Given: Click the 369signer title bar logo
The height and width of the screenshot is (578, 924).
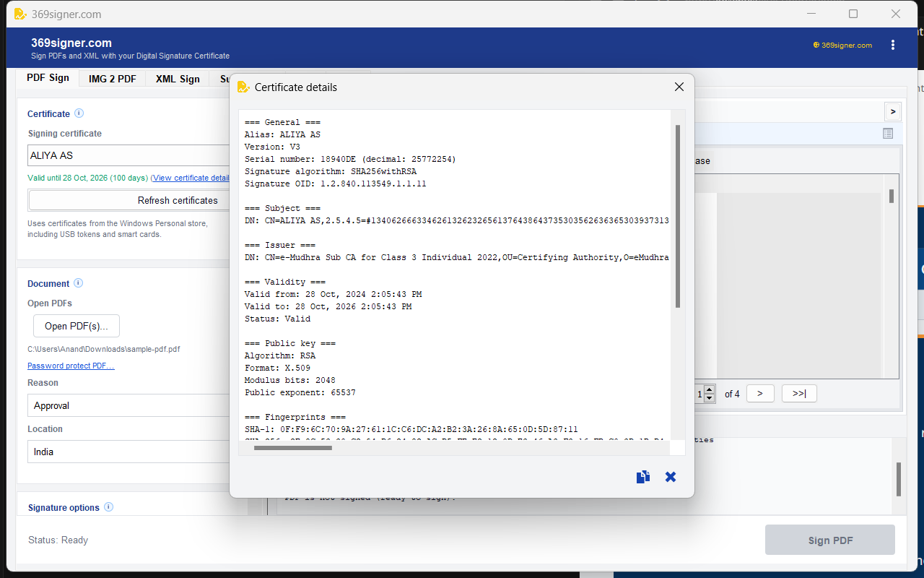Looking at the screenshot, I should [x=20, y=14].
